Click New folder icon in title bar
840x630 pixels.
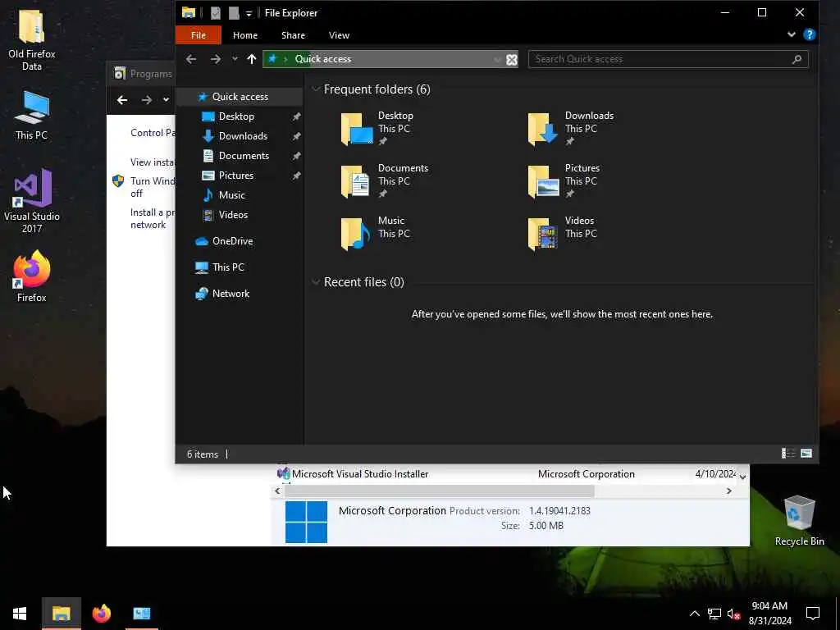(x=234, y=13)
